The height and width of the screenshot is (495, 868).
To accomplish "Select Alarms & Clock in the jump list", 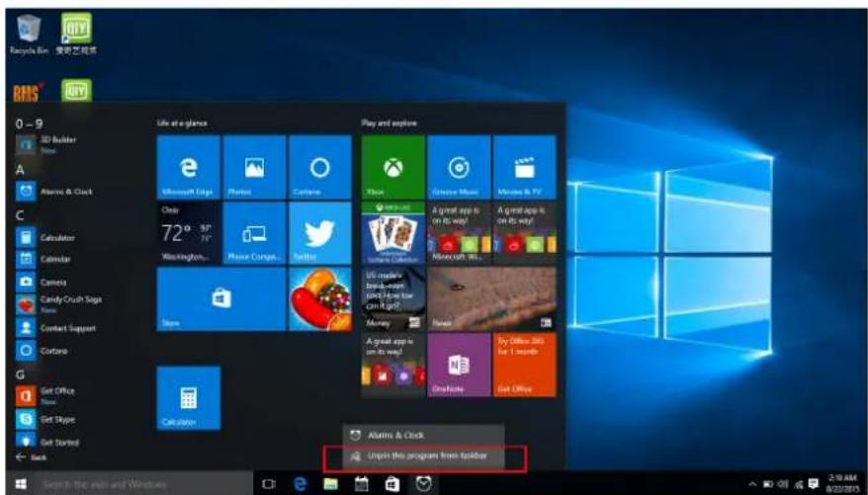I will 423,436.
